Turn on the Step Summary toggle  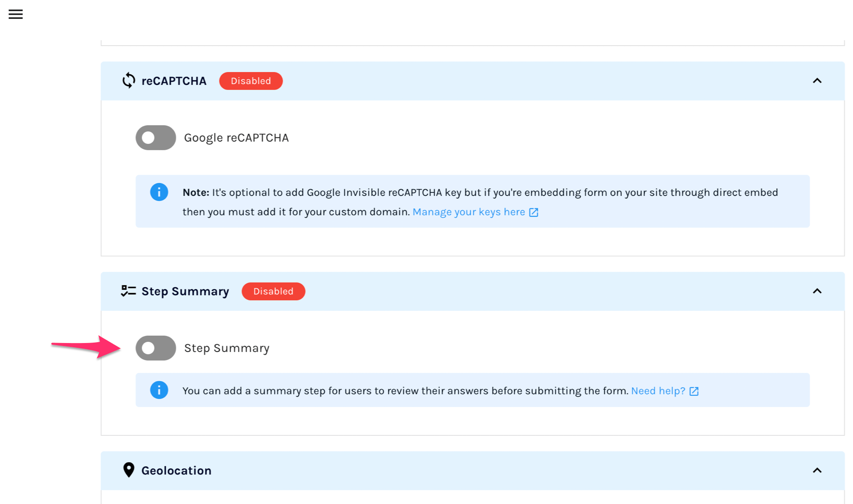coord(155,348)
